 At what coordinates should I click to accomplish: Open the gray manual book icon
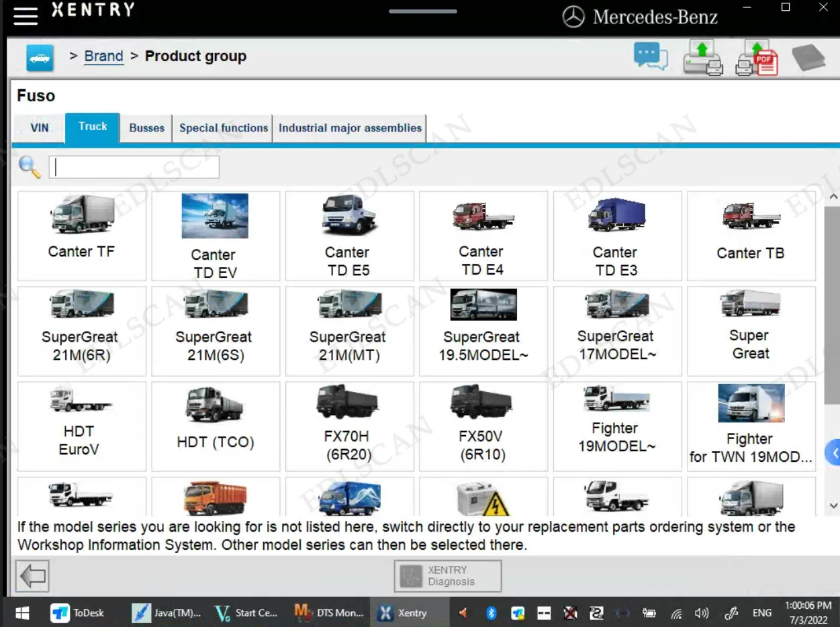point(808,58)
